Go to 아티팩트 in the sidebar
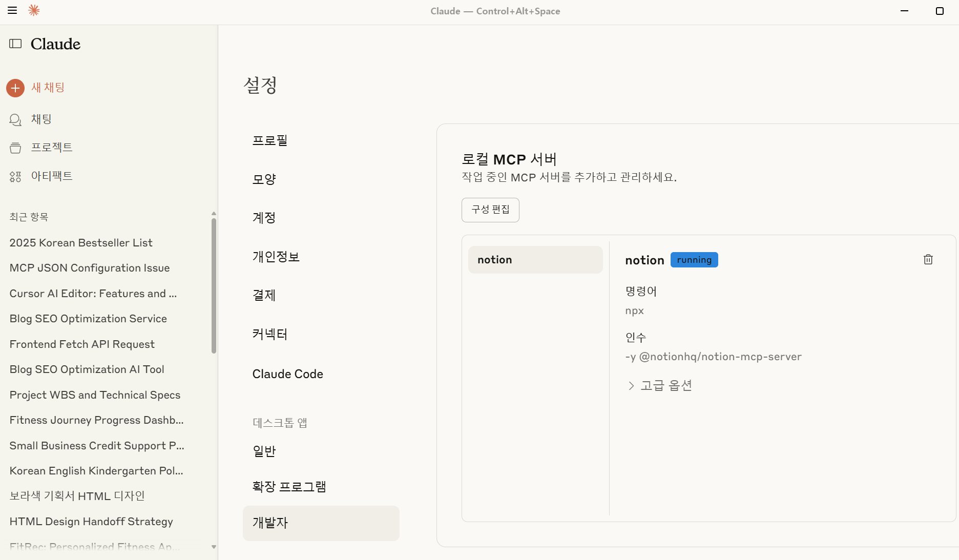This screenshot has height=560, width=959. pyautogui.click(x=52, y=176)
